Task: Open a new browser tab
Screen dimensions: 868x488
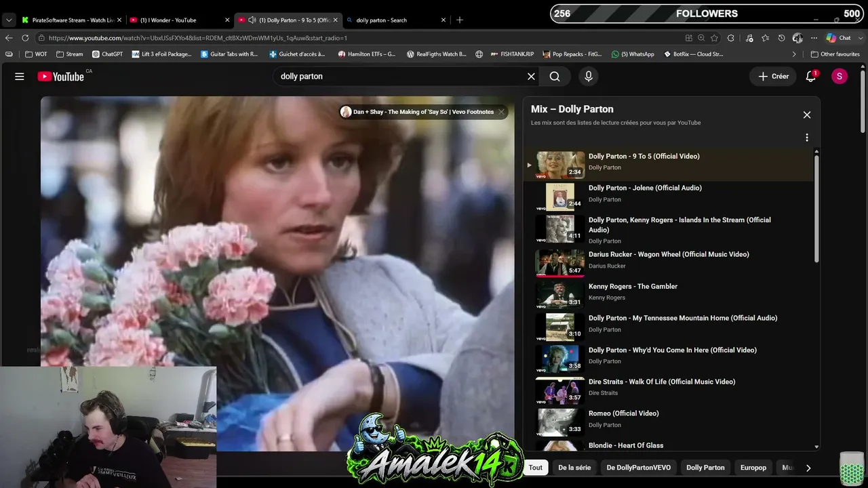Action: [460, 20]
